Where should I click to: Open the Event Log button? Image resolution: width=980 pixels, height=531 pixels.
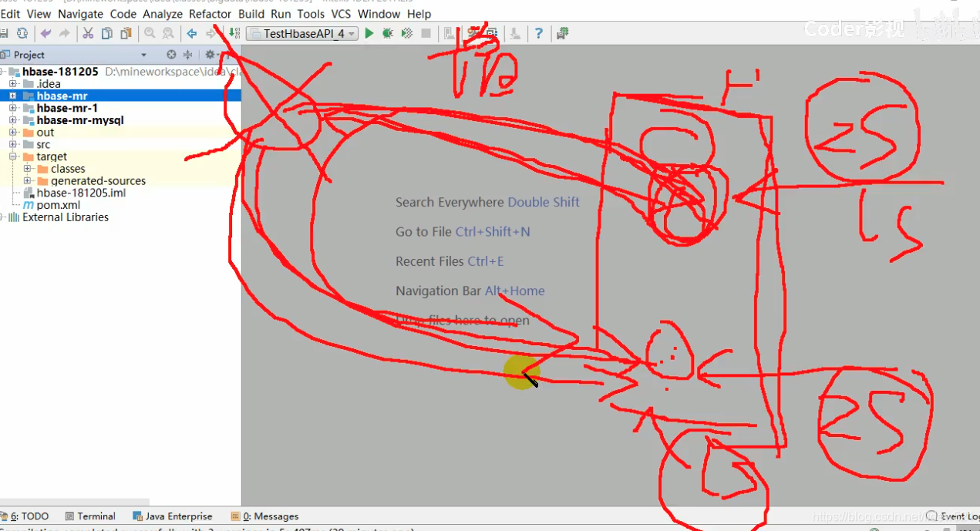pos(952,516)
